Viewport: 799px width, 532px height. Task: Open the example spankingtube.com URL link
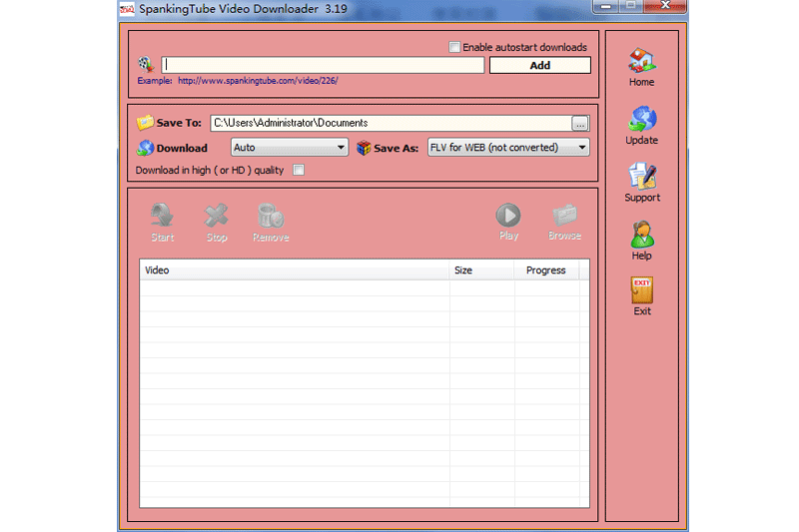(258, 81)
